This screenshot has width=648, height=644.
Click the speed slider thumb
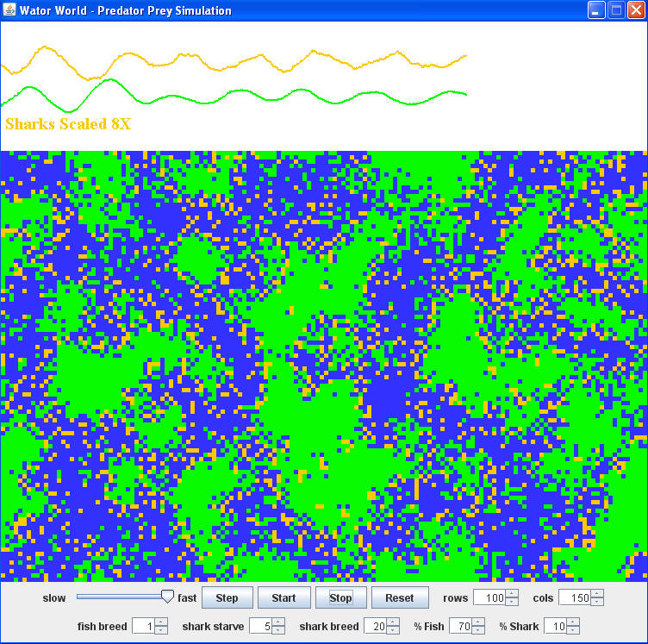tap(167, 596)
